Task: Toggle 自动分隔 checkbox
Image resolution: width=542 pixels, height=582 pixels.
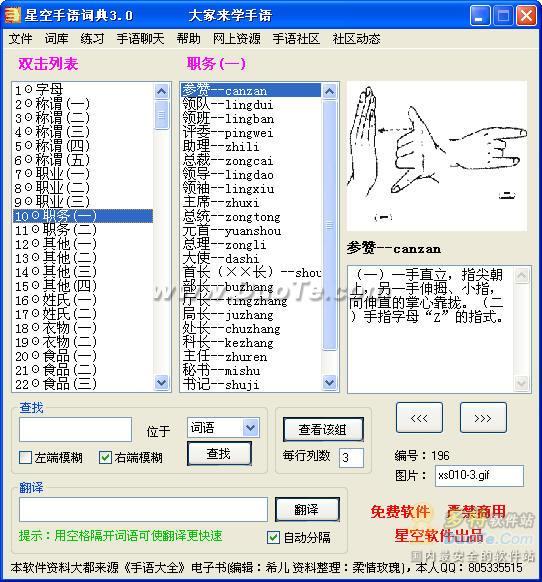Action: [274, 537]
